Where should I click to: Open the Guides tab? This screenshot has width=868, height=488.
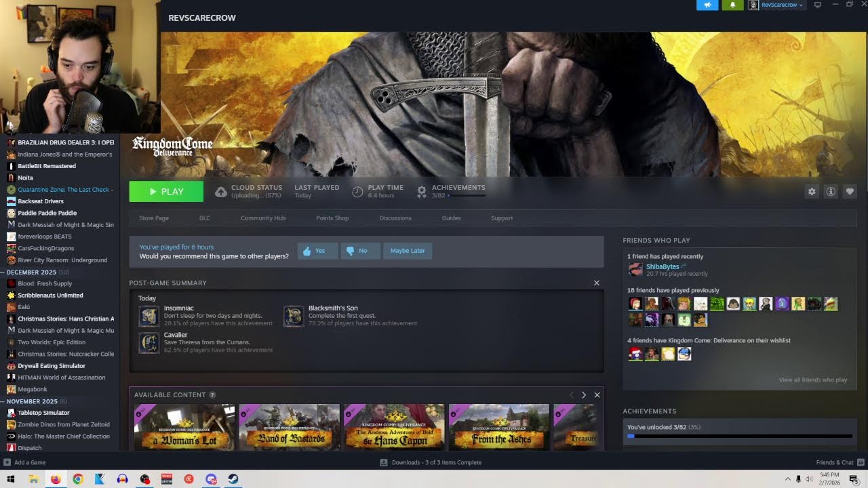click(x=452, y=218)
